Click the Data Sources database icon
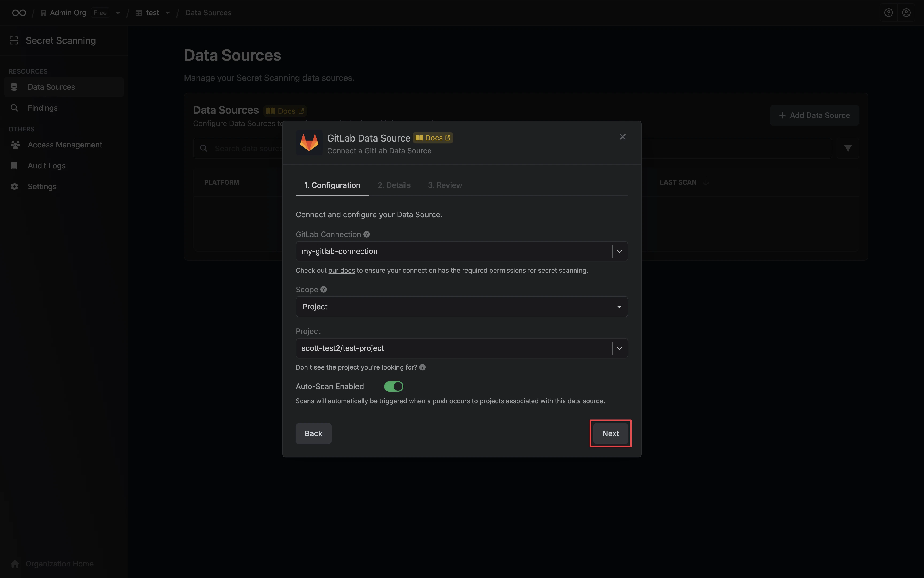This screenshot has height=578, width=924. click(x=14, y=87)
